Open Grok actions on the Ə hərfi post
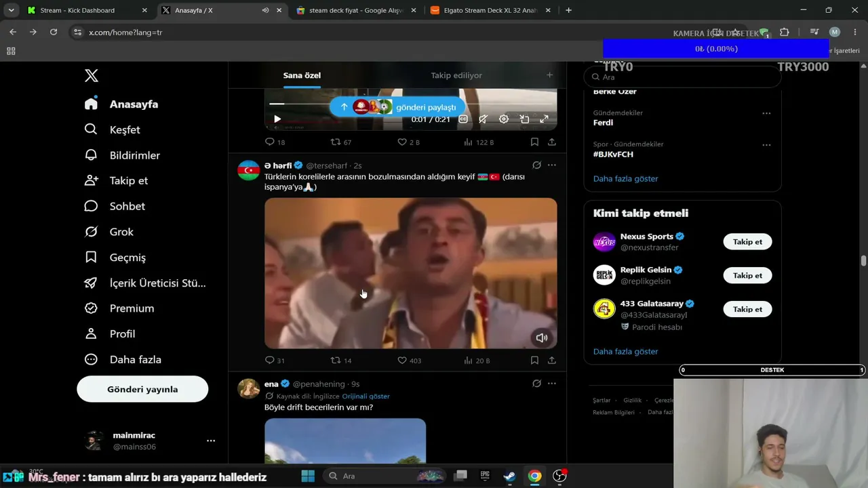Image resolution: width=868 pixels, height=488 pixels. [x=536, y=165]
